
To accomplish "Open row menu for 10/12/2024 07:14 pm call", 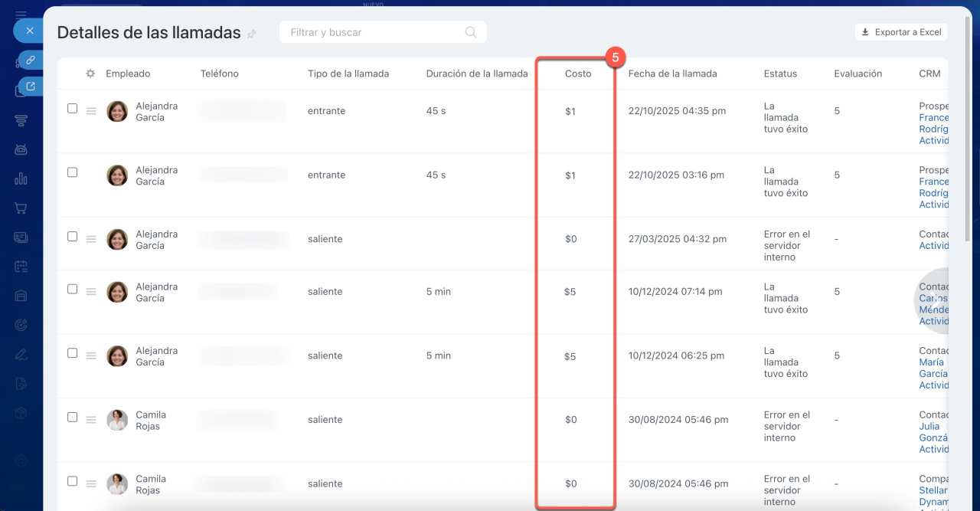I will 91,292.
